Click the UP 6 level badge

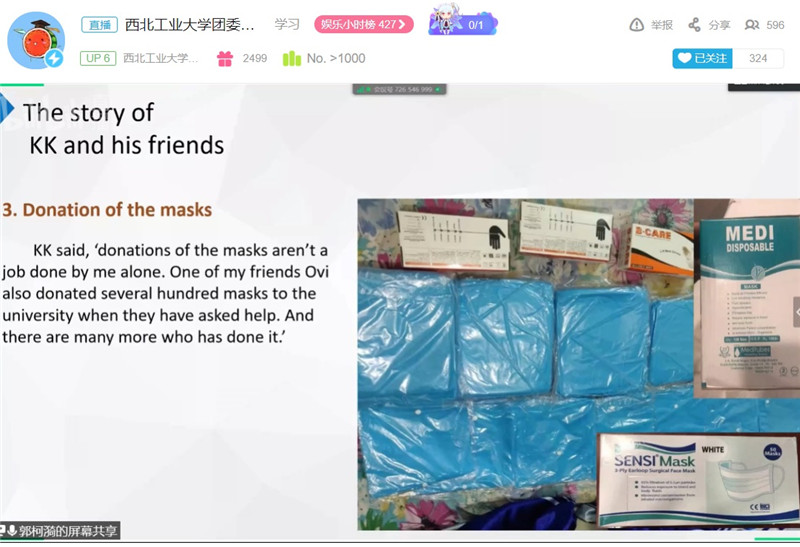coord(98,58)
